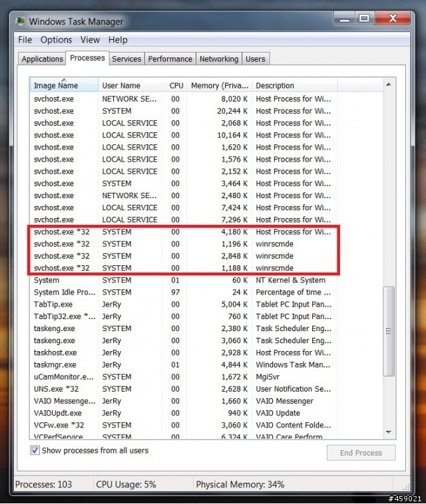
Task: Select taskeng.exe run by SYSTEM
Action: (184, 328)
